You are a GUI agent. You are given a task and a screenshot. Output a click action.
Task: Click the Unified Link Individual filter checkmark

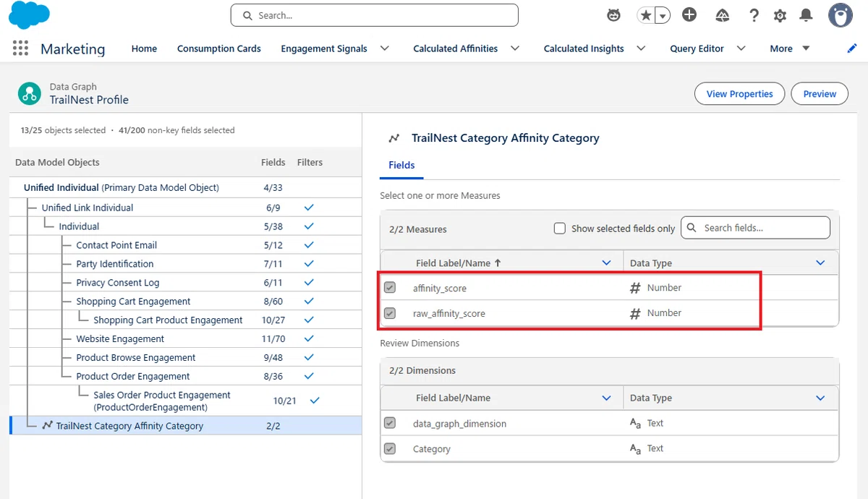(309, 208)
